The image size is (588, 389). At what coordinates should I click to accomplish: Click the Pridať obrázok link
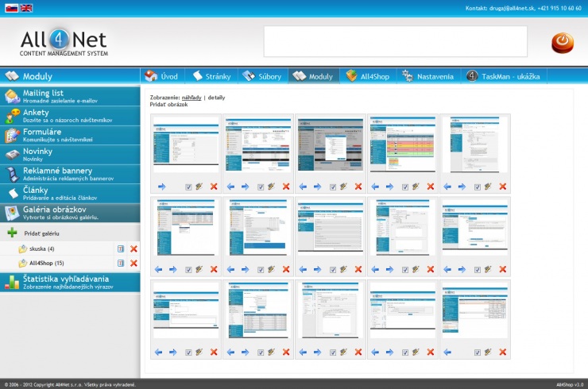[168, 104]
